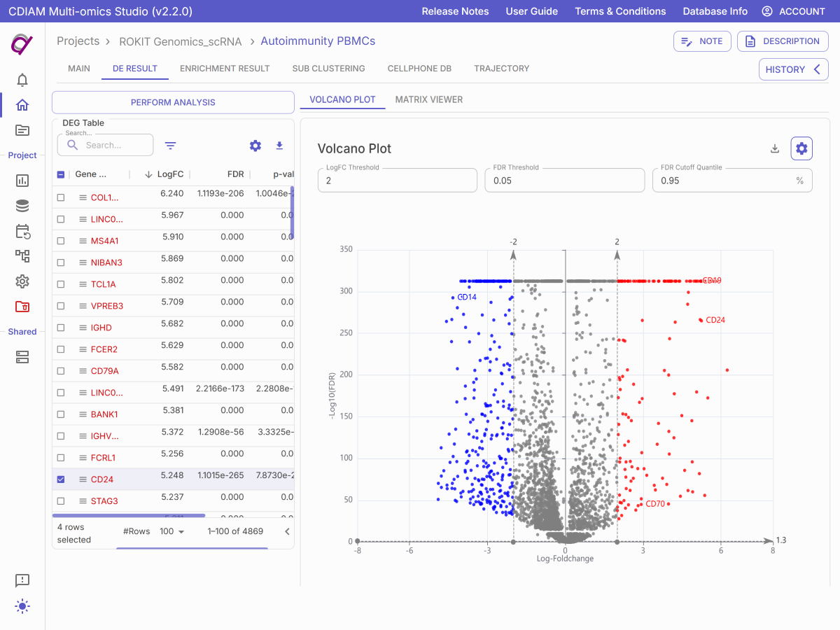Open the settings gear in left sidebar
Viewport: 840px width, 630px height.
tap(22, 281)
